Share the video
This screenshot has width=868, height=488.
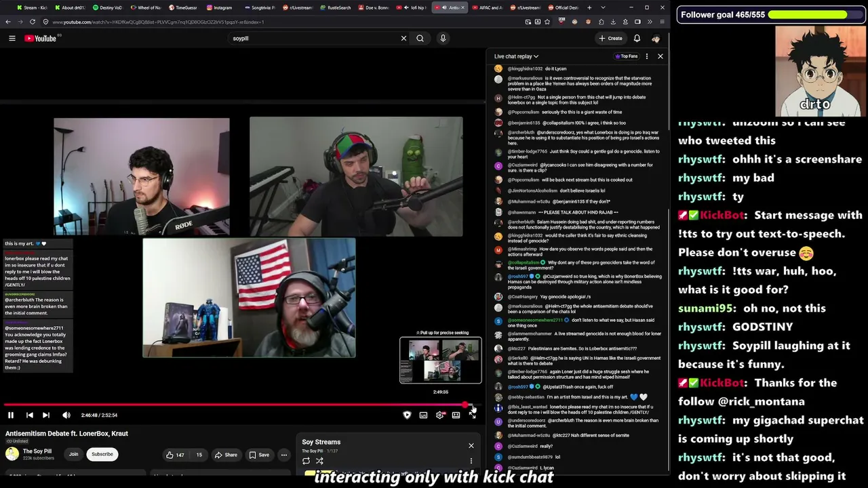[226, 455]
